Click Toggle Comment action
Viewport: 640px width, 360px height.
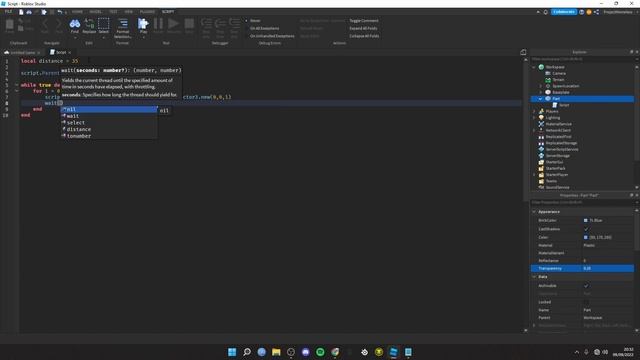click(x=364, y=20)
